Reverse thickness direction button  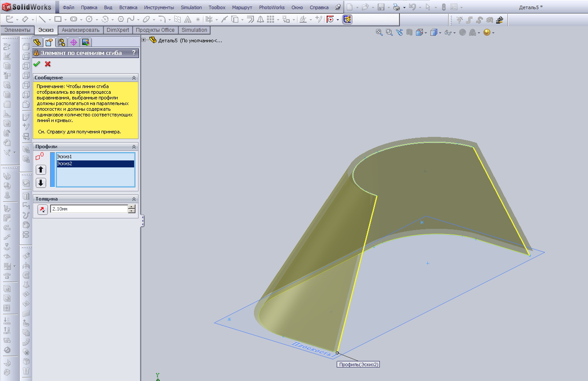point(42,209)
